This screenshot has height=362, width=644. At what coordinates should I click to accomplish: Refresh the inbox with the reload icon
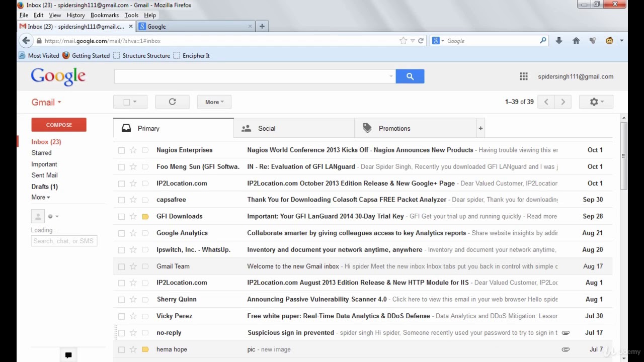pos(172,102)
